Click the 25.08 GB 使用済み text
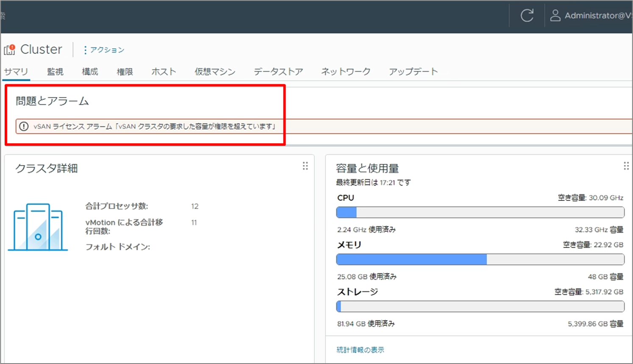The width and height of the screenshot is (633, 364). (367, 277)
